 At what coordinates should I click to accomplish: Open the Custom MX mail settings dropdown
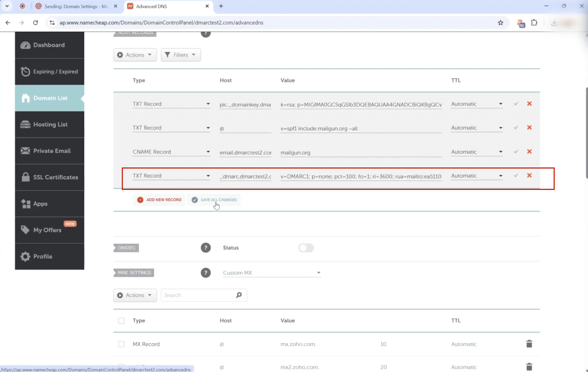pyautogui.click(x=271, y=273)
